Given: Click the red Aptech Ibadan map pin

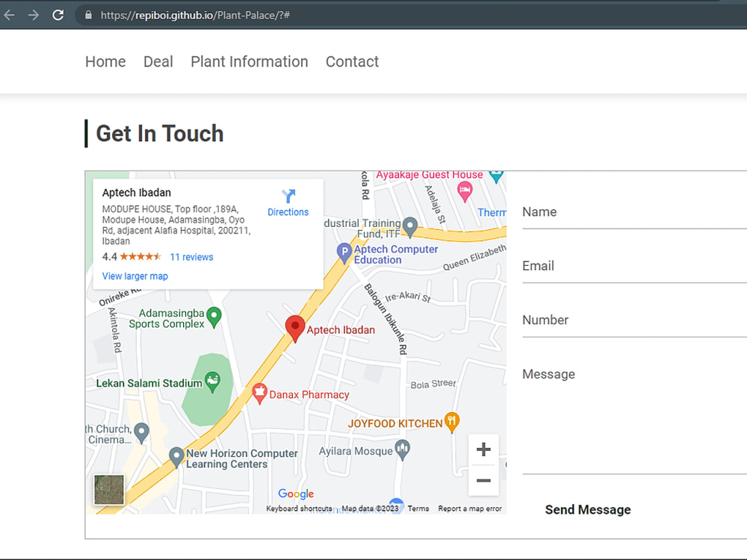Looking at the screenshot, I should click(295, 328).
